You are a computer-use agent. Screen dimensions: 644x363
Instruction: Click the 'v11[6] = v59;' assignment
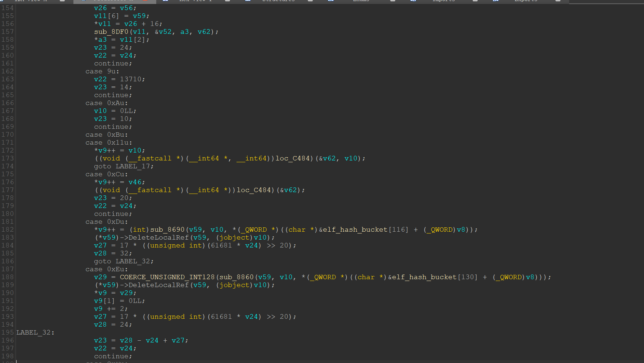[122, 16]
